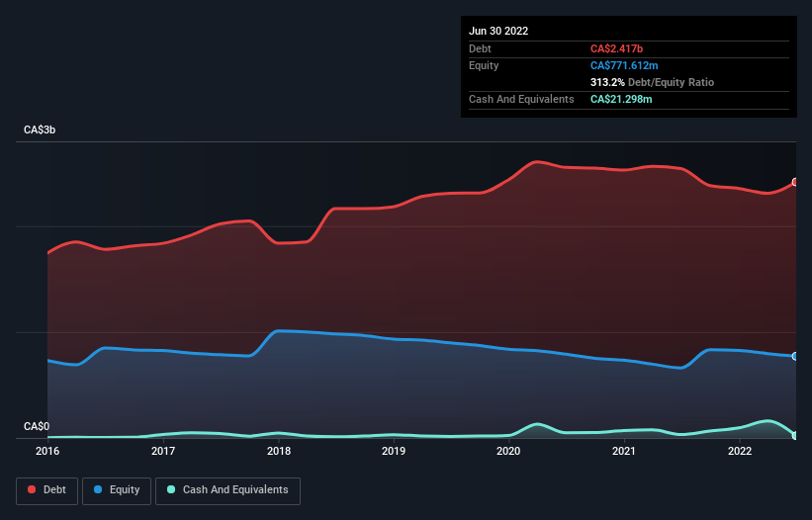The width and height of the screenshot is (812, 520).
Task: Select the 2017 x-axis label
Action: tap(163, 451)
